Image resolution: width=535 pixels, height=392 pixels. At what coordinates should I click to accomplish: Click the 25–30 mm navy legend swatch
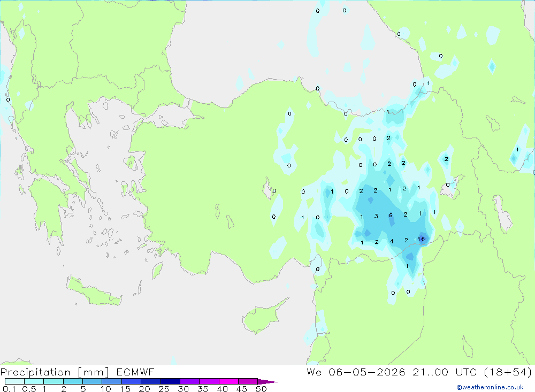tap(170, 381)
